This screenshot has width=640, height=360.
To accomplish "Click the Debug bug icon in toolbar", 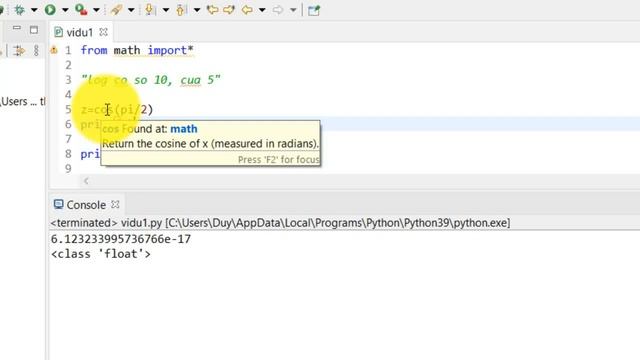I will point(19,10).
